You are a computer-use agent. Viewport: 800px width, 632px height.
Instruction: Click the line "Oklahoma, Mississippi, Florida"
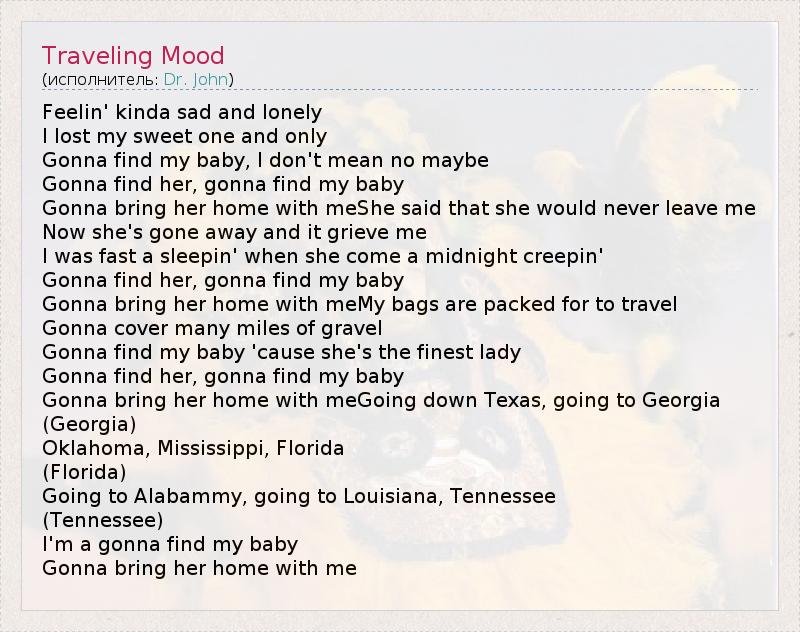click(x=193, y=448)
